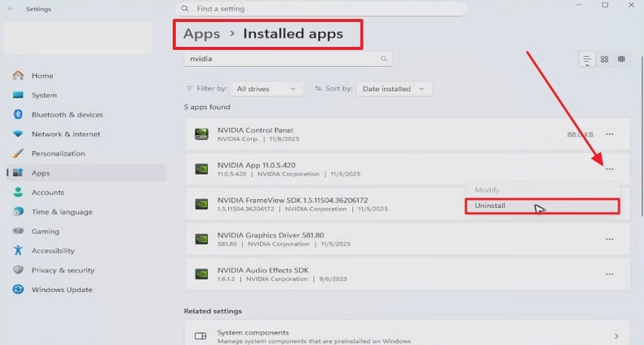This screenshot has width=644, height=345.
Task: Click the Home house icon
Action: coord(17,76)
